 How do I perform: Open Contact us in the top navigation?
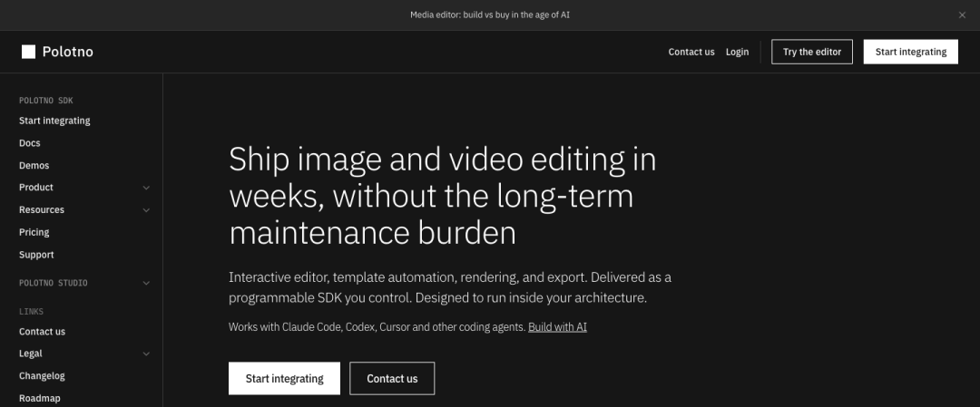[691, 52]
